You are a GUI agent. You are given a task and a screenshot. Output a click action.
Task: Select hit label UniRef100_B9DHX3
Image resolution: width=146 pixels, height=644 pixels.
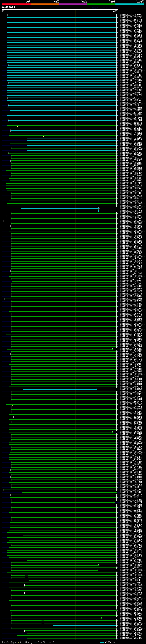click(x=131, y=151)
